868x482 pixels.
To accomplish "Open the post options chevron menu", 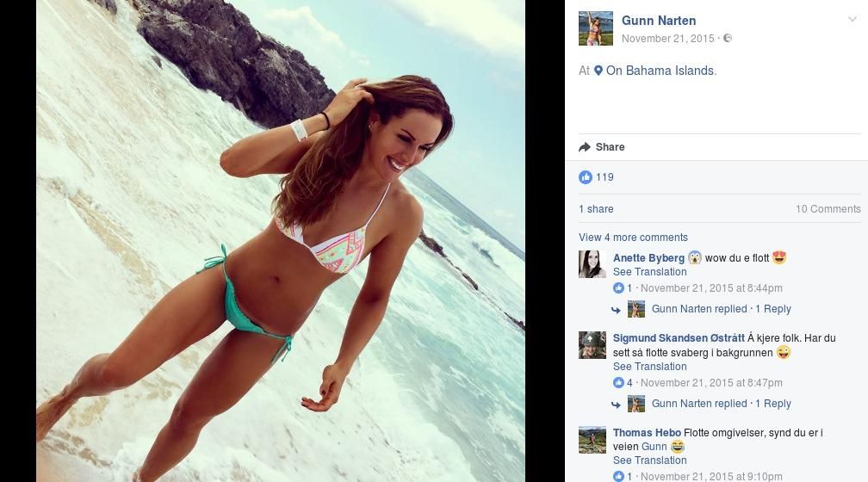I will click(x=852, y=20).
